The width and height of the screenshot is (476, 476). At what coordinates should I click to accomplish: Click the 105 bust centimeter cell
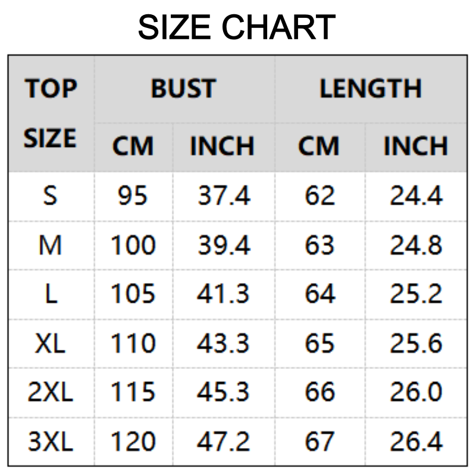[133, 294]
